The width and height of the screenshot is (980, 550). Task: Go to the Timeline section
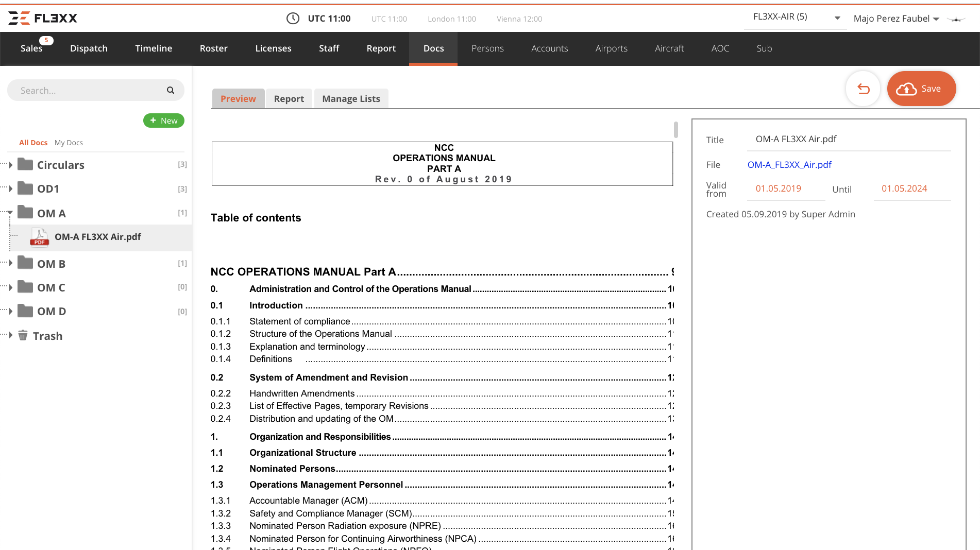154,48
